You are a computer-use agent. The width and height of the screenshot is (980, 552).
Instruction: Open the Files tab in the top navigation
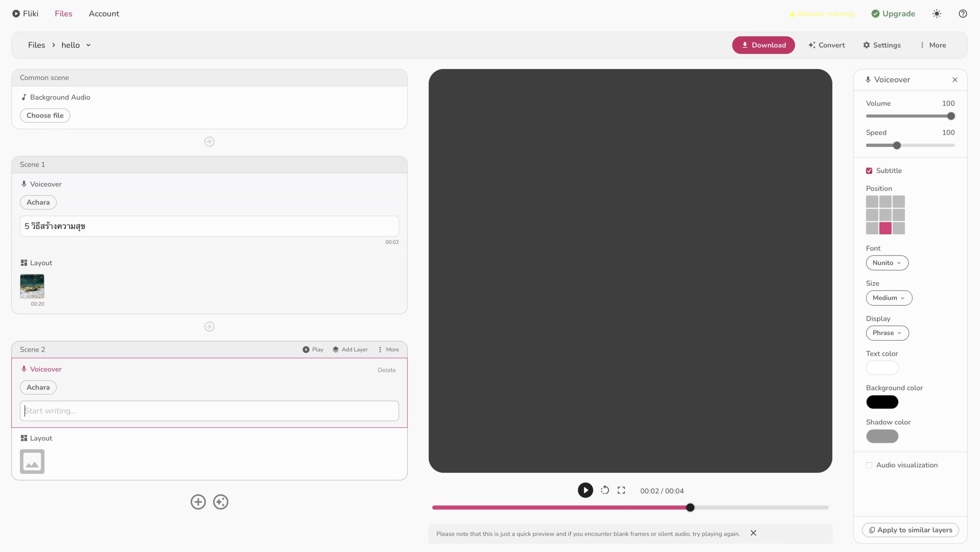63,14
